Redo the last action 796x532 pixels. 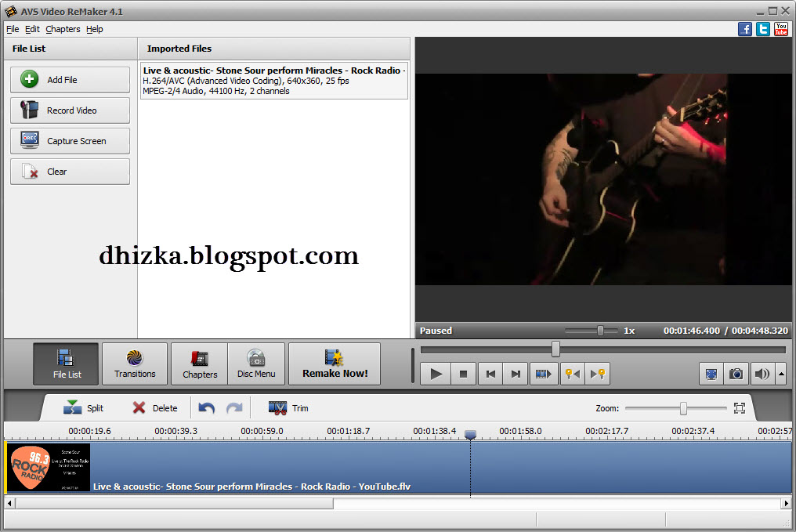tap(234, 407)
